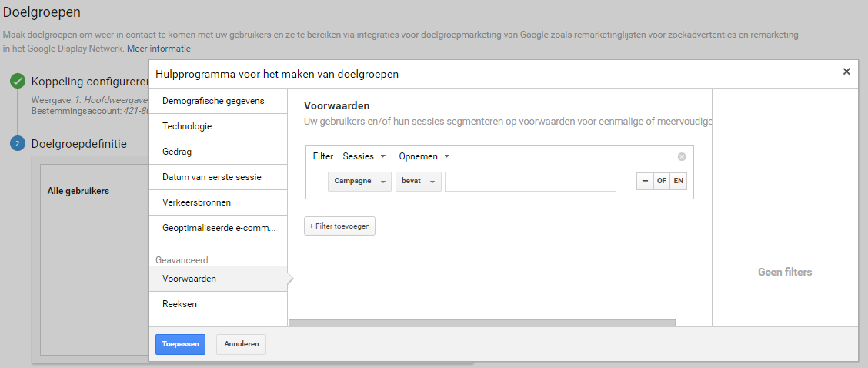
Task: Click the step 2 circle of Doelgroepdefinitie
Action: tap(18, 144)
